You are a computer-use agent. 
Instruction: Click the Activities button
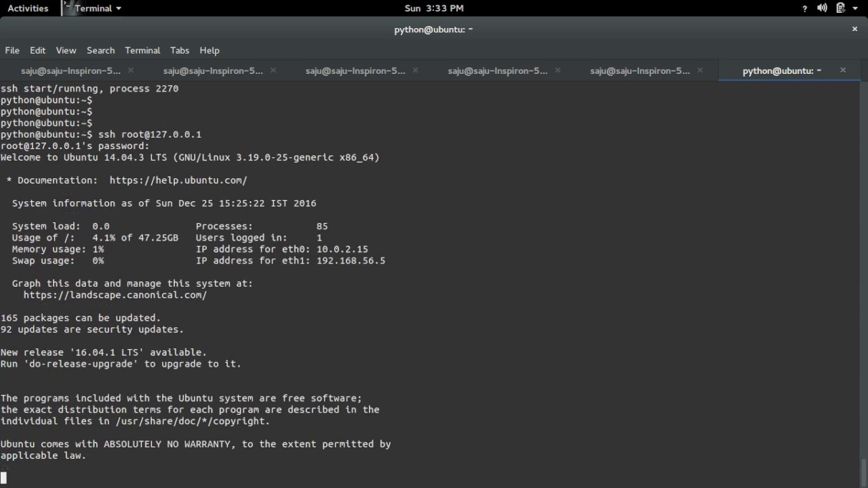click(28, 8)
